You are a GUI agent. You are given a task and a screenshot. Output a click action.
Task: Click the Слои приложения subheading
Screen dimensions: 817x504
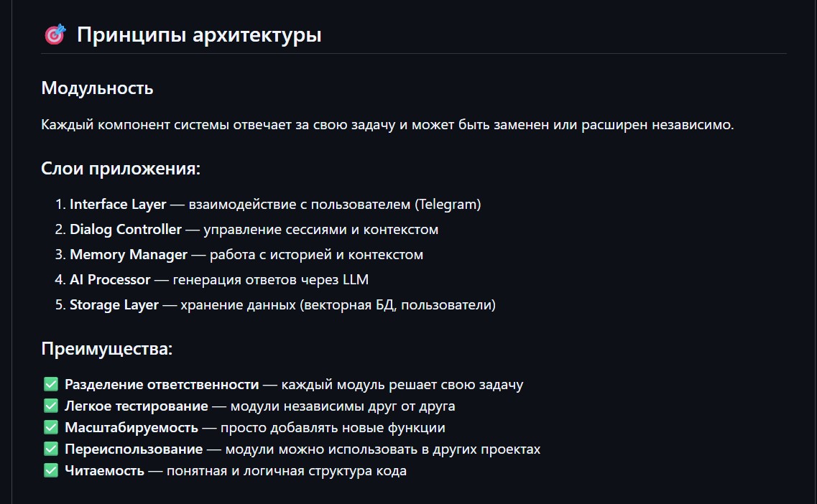121,169
